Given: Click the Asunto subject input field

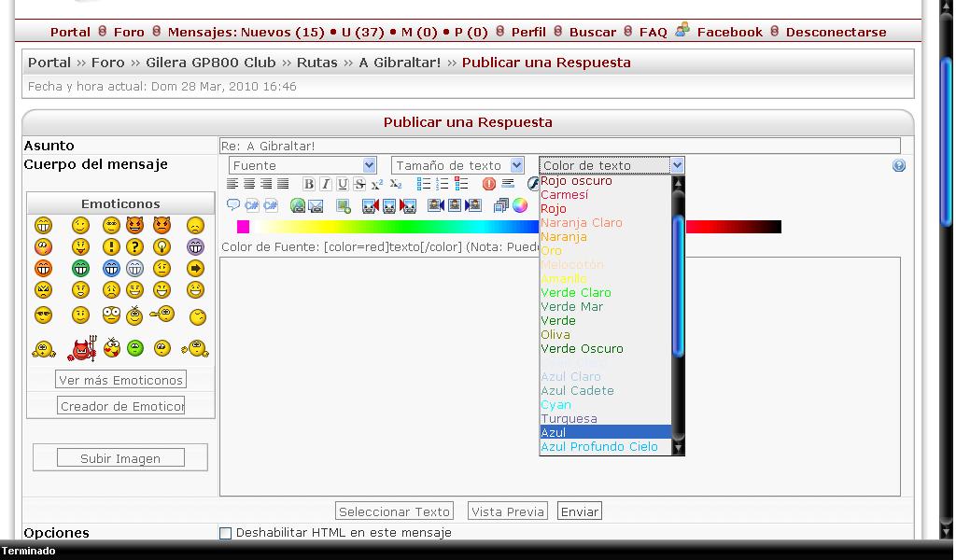Looking at the screenshot, I should pyautogui.click(x=560, y=146).
